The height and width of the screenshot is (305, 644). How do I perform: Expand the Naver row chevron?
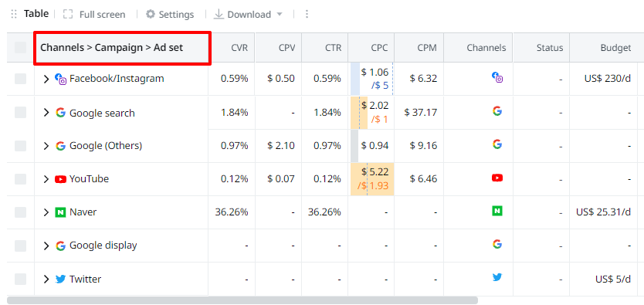click(46, 212)
